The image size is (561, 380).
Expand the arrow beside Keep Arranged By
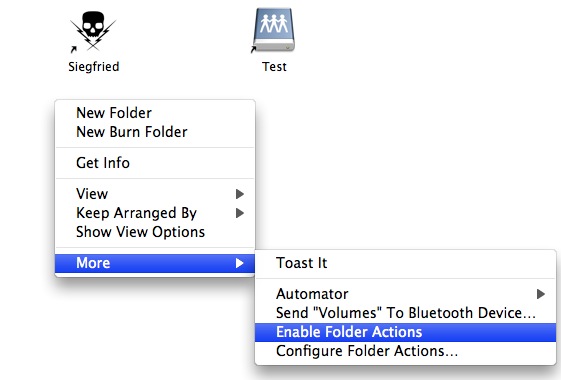pos(240,213)
